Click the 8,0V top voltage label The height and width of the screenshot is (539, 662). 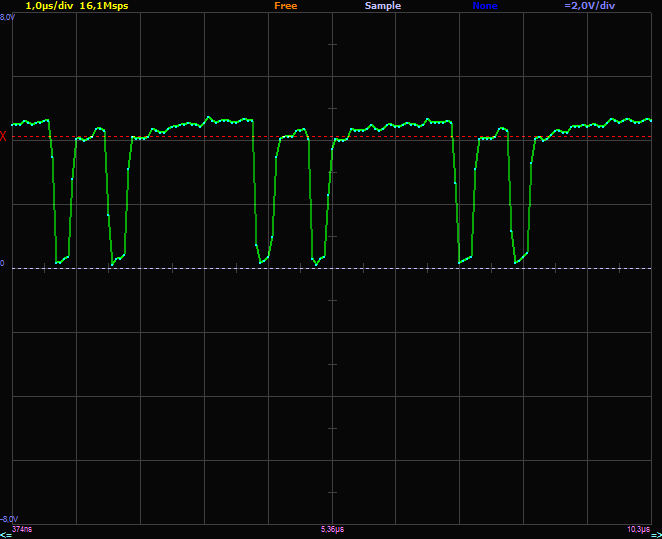click(x=7, y=18)
